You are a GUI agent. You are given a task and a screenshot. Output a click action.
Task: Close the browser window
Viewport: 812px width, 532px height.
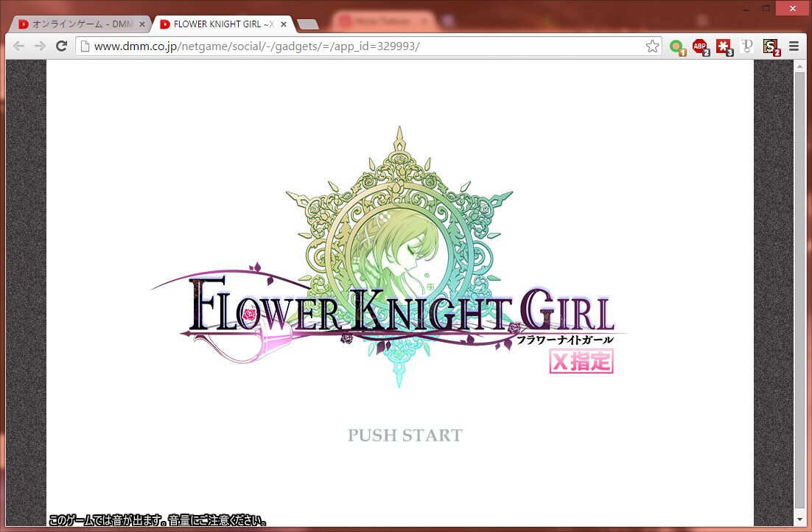[792, 8]
